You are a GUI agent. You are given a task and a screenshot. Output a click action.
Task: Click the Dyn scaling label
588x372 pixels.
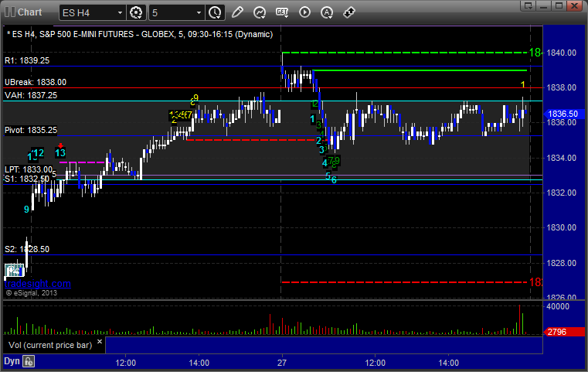point(12,361)
